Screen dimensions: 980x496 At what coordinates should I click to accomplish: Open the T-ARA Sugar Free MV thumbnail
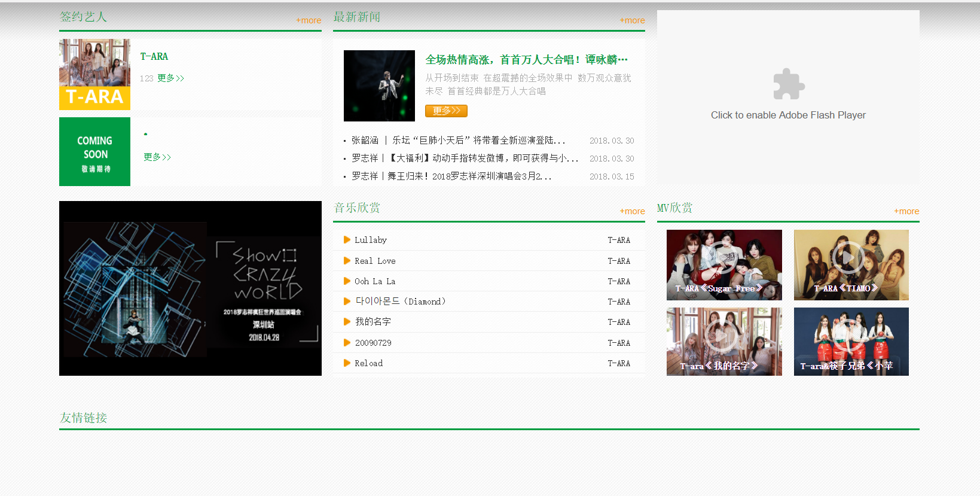point(723,264)
